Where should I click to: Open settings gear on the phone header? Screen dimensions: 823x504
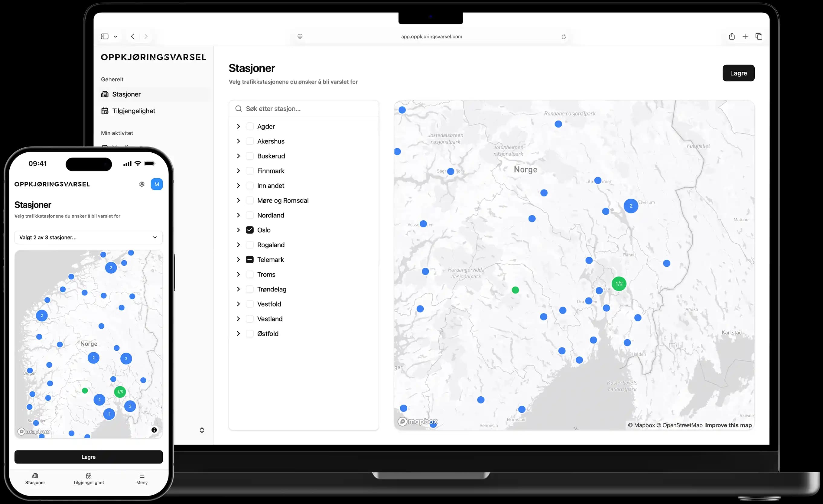[x=142, y=184]
